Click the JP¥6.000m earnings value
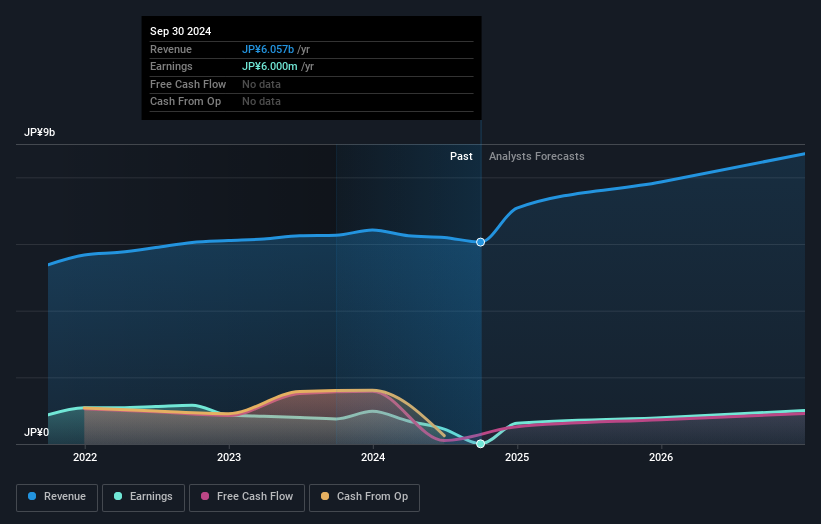The image size is (821, 524). pyautogui.click(x=270, y=66)
